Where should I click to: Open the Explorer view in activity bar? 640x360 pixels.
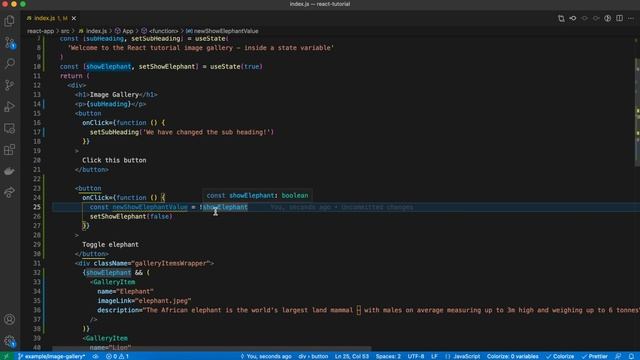(x=9, y=20)
